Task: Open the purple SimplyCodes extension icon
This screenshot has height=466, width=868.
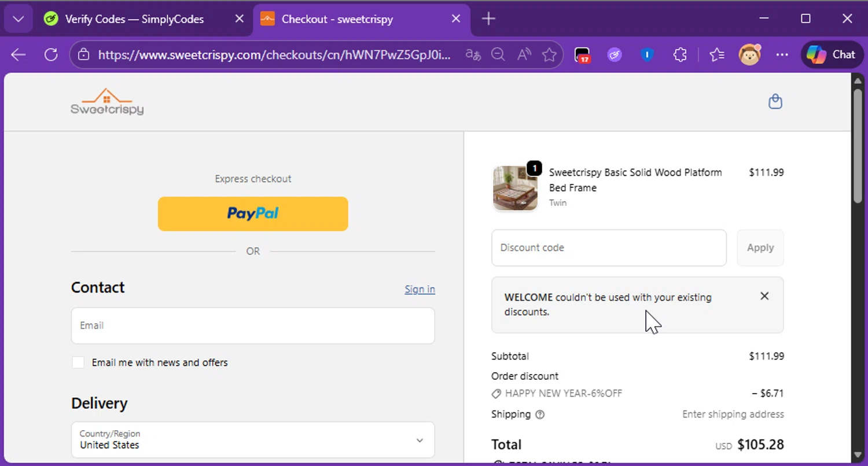Action: click(615, 55)
